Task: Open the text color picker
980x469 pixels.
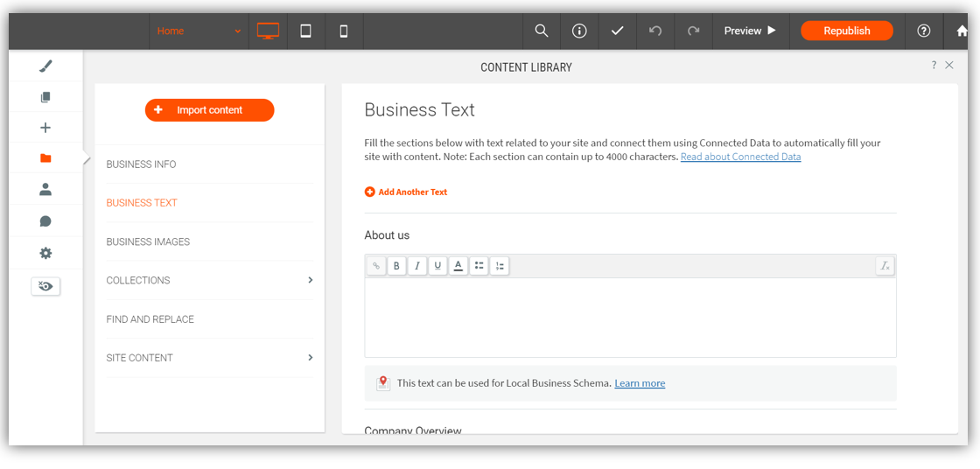Action: pyautogui.click(x=458, y=266)
